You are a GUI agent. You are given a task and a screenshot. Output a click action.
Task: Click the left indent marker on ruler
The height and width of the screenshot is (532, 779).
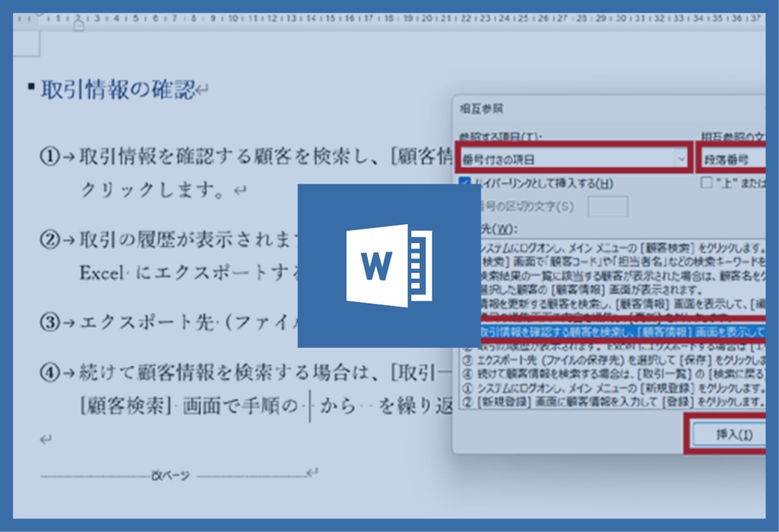pos(79,27)
